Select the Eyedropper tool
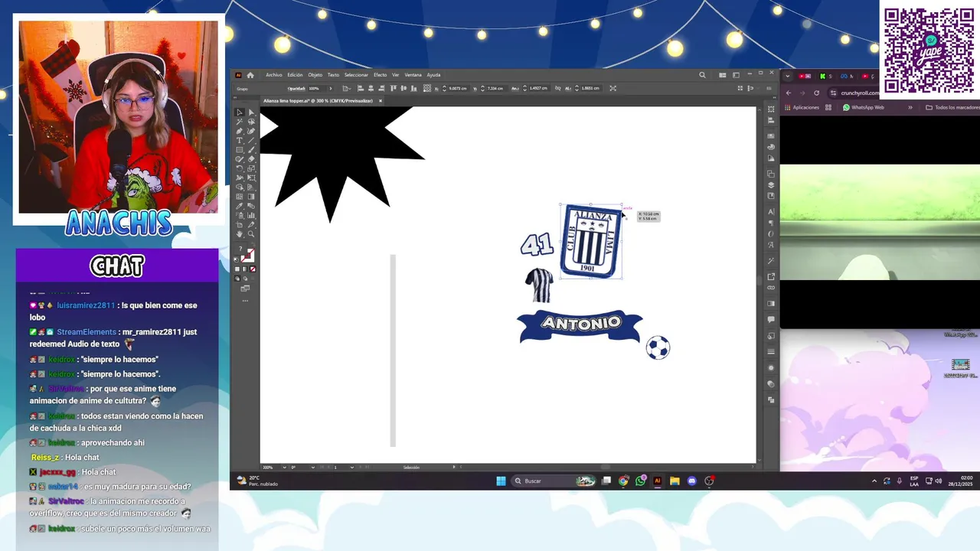Image resolution: width=980 pixels, height=551 pixels. tap(240, 206)
